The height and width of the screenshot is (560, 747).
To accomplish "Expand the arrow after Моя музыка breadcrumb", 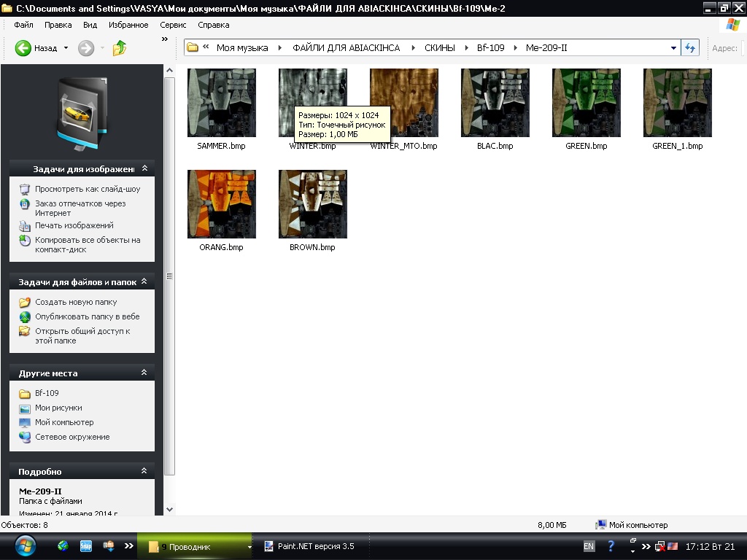I will [280, 47].
